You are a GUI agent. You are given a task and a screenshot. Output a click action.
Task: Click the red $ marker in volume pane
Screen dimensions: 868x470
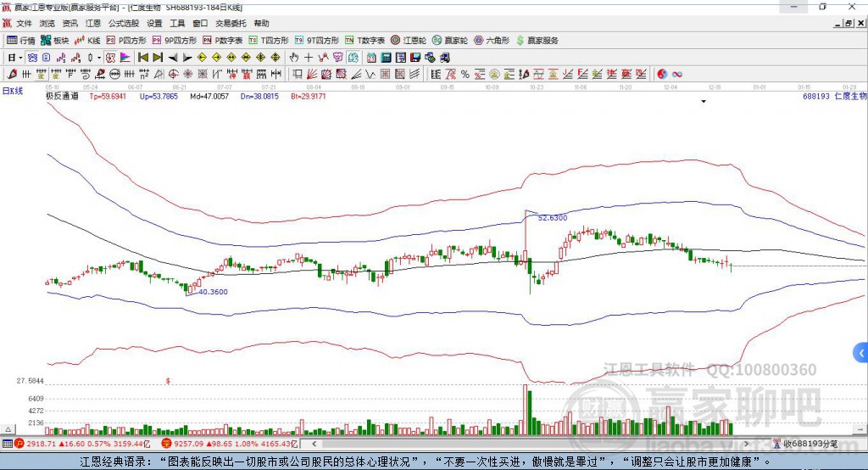[168, 381]
